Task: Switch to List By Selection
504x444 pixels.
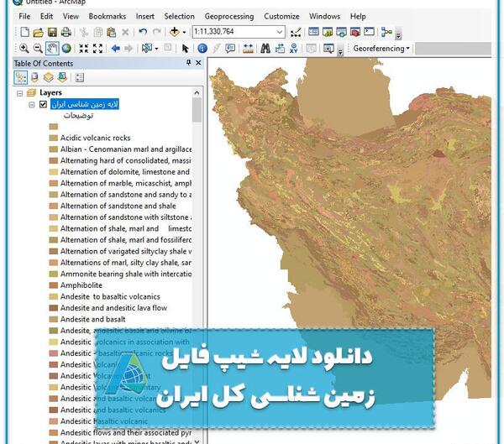Action: [62, 77]
